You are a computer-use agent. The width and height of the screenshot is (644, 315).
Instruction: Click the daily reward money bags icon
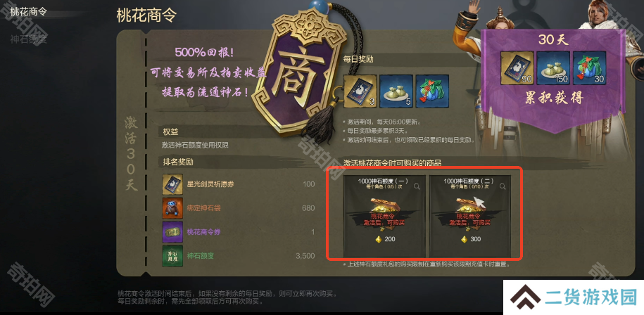click(x=396, y=91)
